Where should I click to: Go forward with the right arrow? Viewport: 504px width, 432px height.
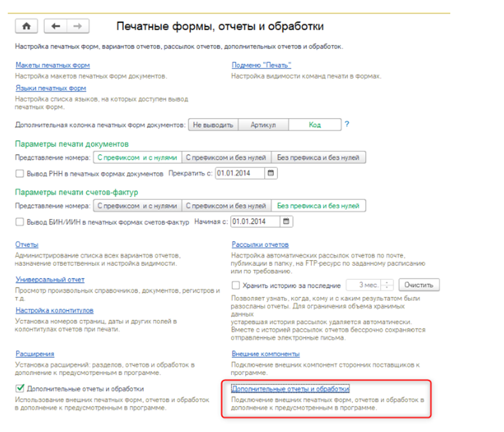[77, 26]
